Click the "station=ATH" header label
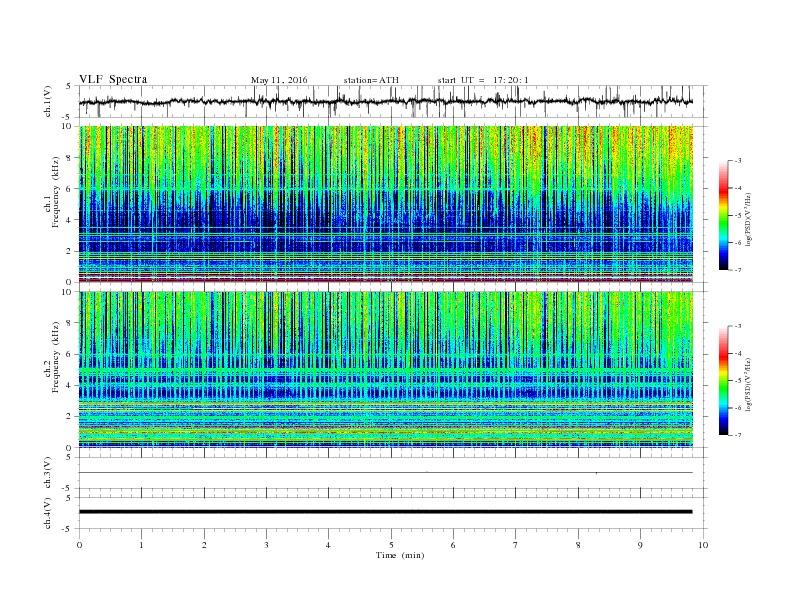 [371, 80]
